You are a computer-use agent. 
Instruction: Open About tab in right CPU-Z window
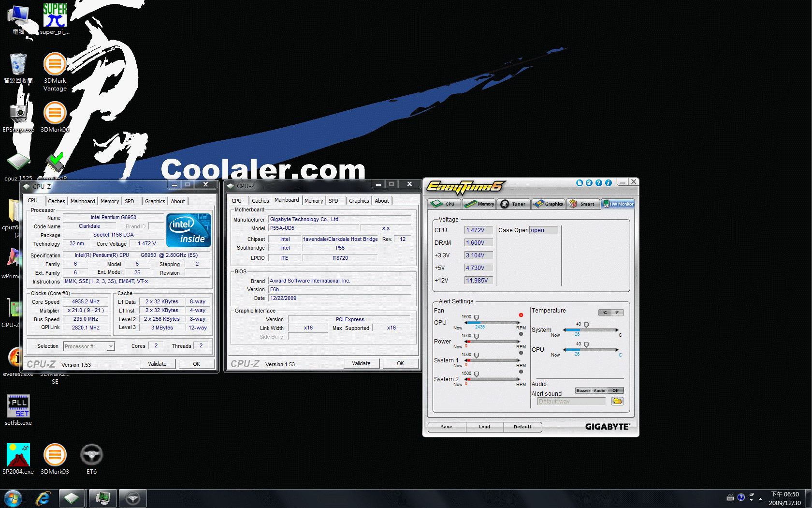point(382,201)
